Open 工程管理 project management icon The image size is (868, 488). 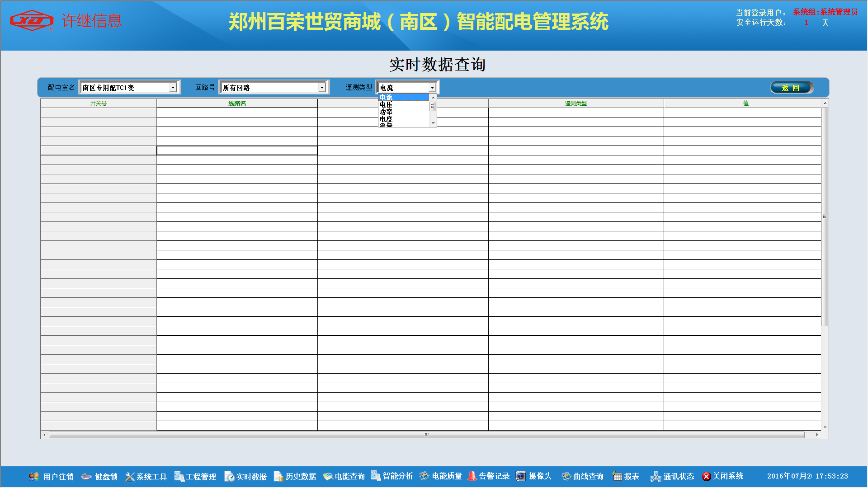pyautogui.click(x=179, y=476)
